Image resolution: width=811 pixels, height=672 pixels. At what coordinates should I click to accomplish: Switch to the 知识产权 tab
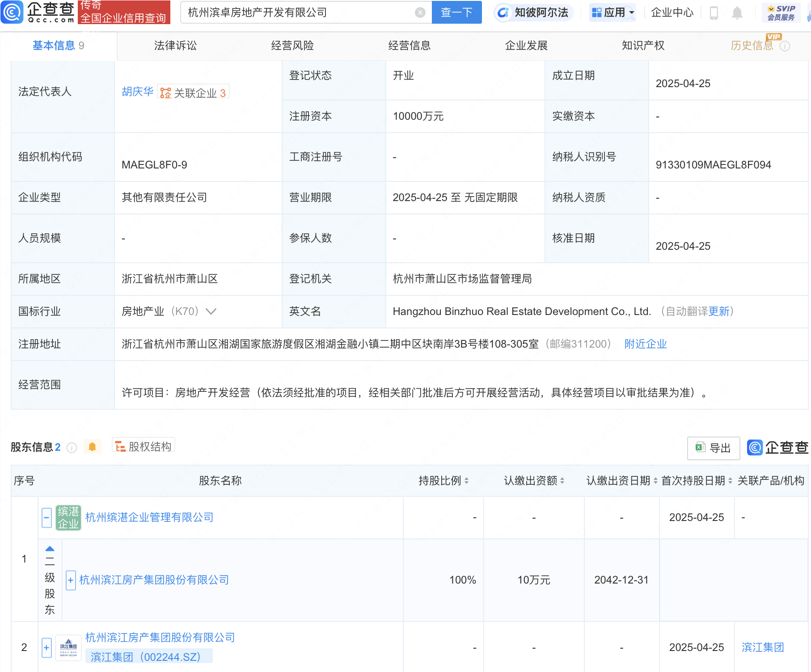click(643, 46)
